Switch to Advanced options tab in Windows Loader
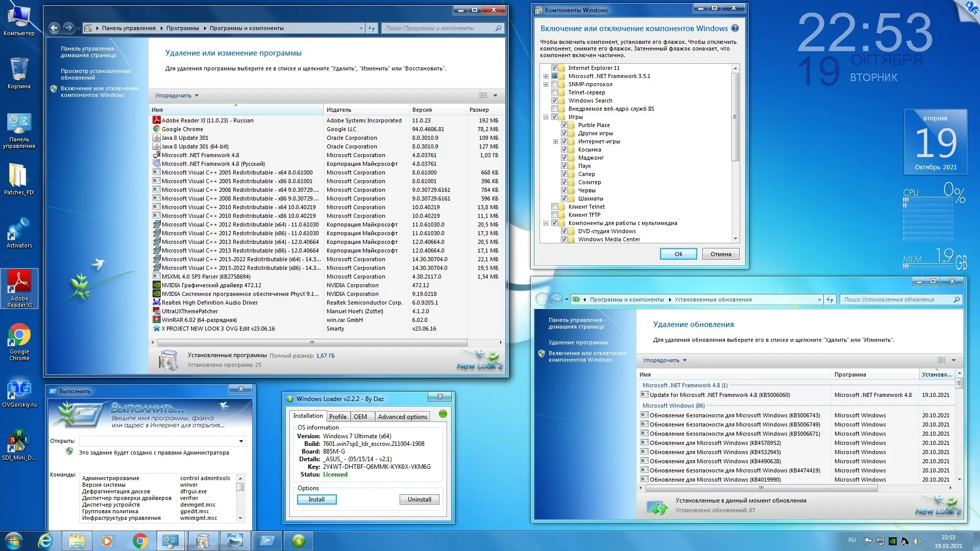Image resolution: width=980 pixels, height=551 pixels. (x=402, y=416)
